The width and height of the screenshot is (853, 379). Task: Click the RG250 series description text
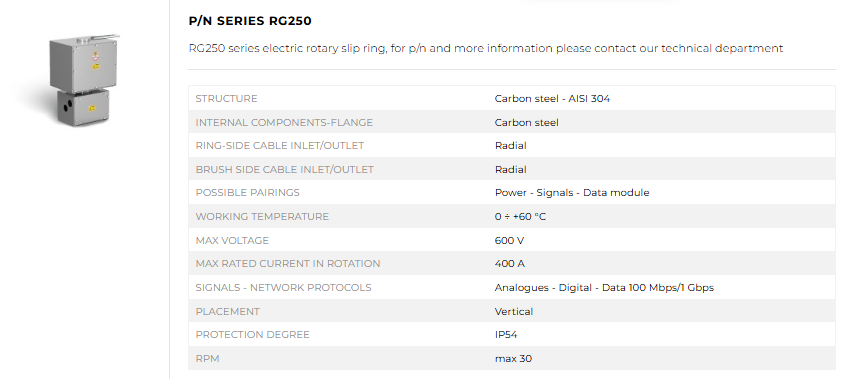point(486,48)
